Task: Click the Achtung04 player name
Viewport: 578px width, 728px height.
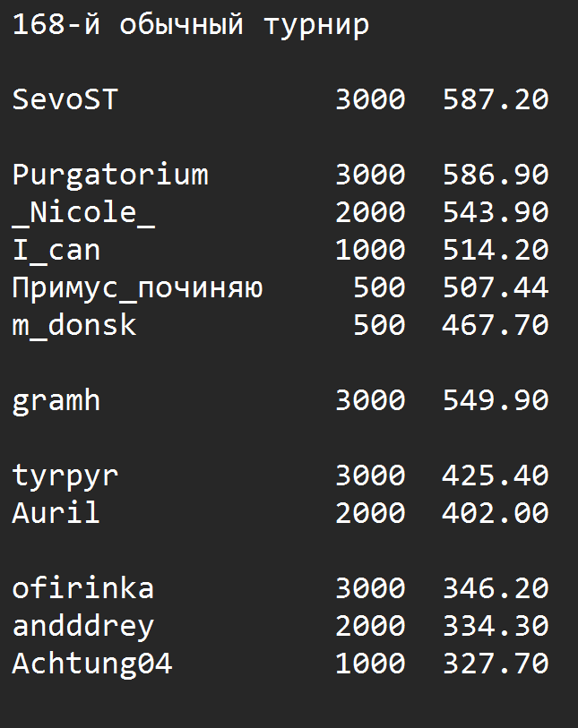Action: 92,664
